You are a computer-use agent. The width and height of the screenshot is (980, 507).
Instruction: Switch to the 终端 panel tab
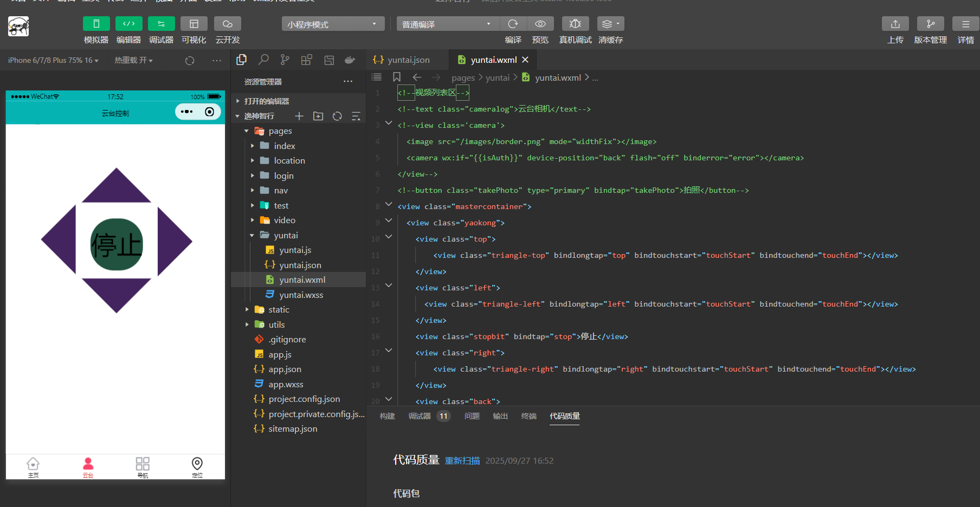point(529,416)
